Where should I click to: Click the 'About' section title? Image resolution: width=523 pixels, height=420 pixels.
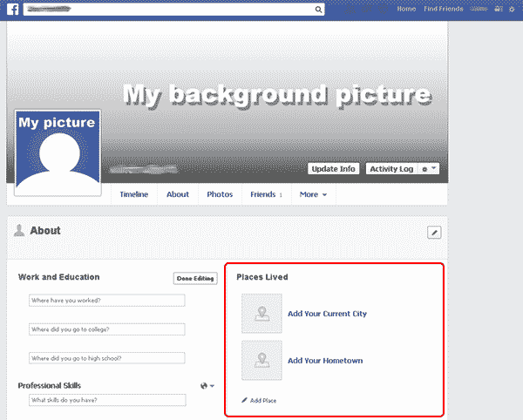click(x=45, y=230)
